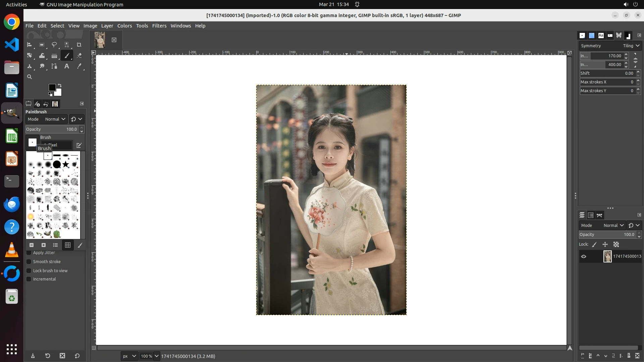This screenshot has height=362, width=644.
Task: Swap foreground and background colors
Action: click(x=60, y=85)
